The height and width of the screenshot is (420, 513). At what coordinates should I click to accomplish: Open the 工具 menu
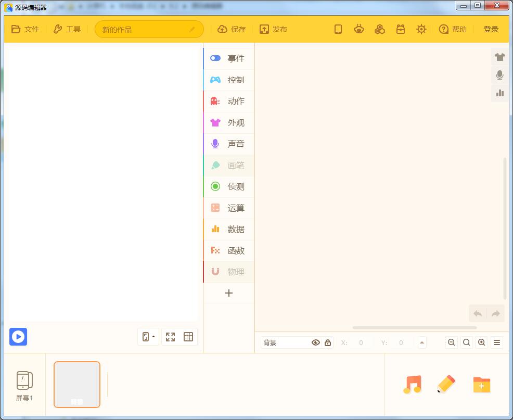[67, 29]
